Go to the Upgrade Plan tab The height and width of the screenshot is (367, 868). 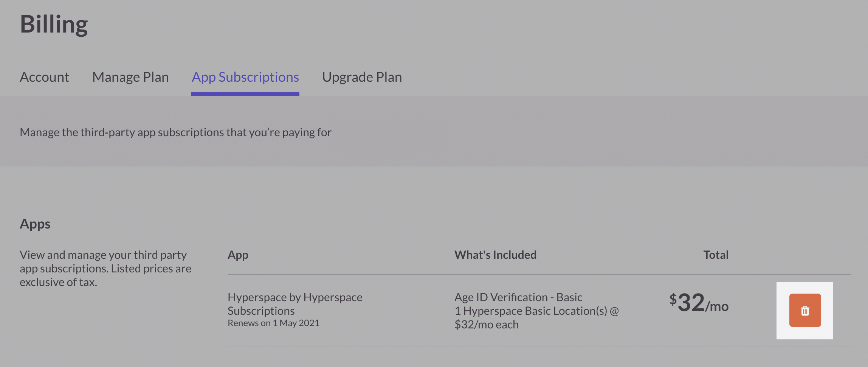(x=362, y=77)
